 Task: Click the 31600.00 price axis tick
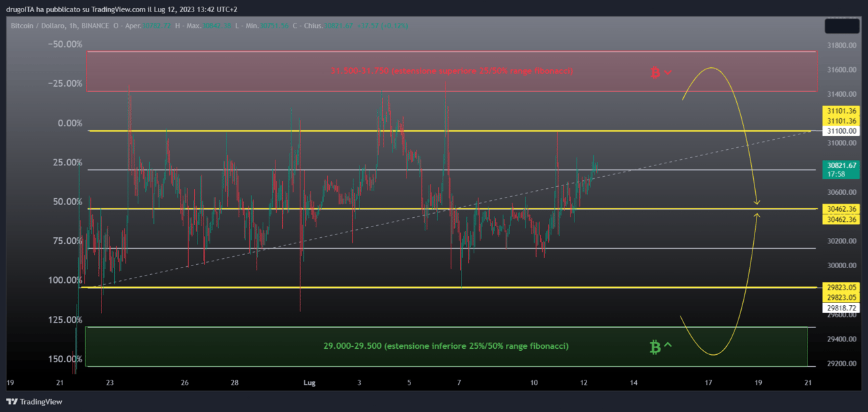pyautogui.click(x=842, y=70)
